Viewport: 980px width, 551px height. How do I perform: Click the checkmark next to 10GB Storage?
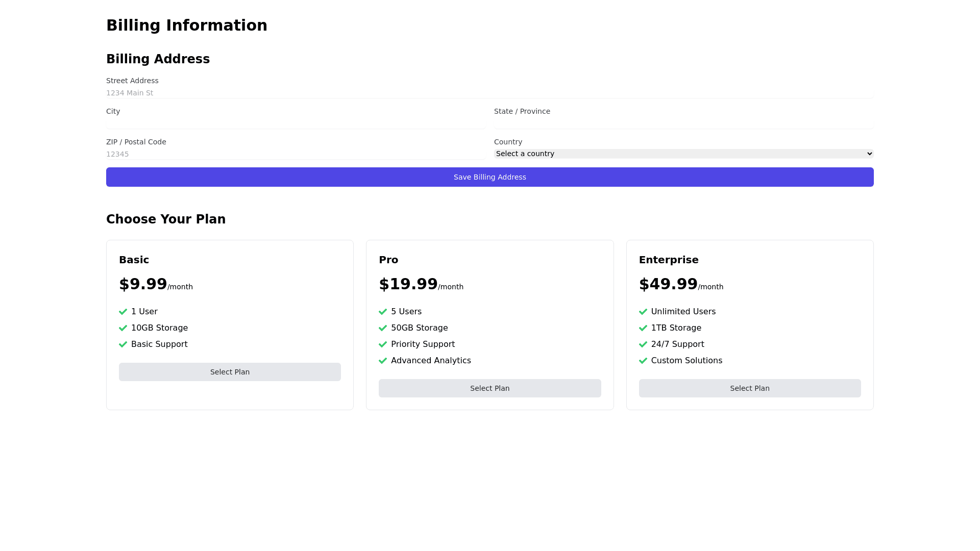click(123, 328)
